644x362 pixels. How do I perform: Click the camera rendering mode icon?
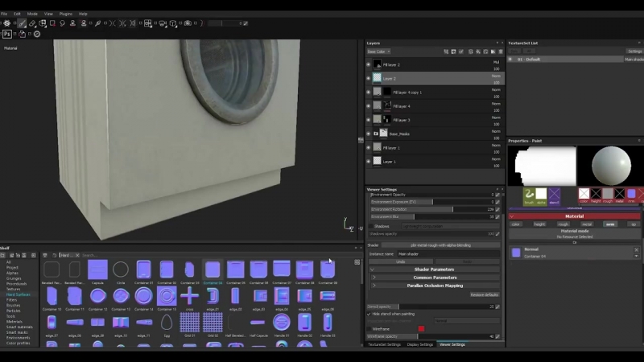click(163, 23)
